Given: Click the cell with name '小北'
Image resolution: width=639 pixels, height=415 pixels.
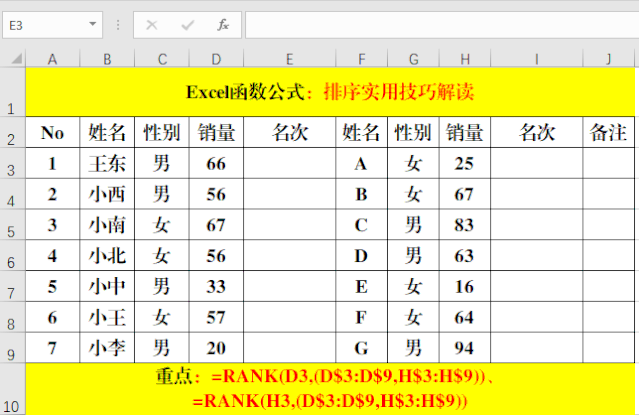Looking at the screenshot, I should [x=107, y=256].
